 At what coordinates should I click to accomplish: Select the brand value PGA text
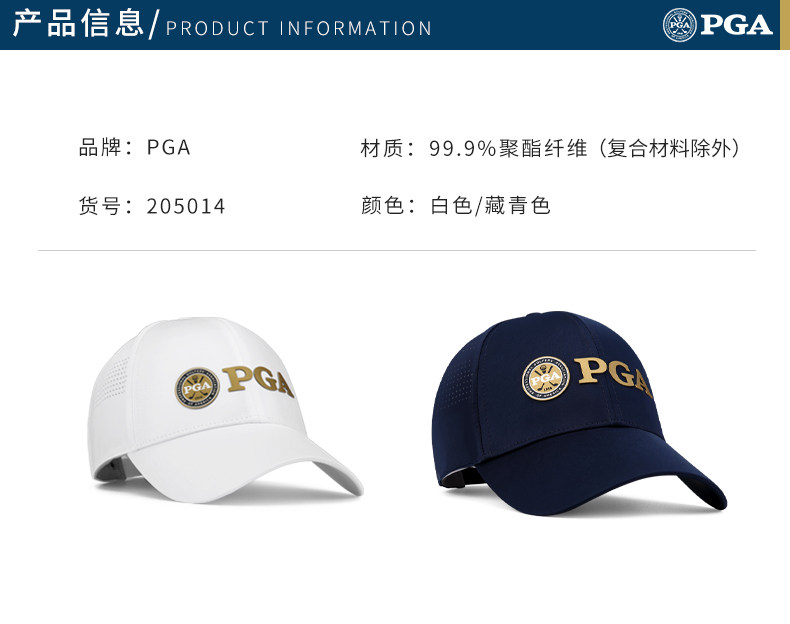pyautogui.click(x=168, y=148)
